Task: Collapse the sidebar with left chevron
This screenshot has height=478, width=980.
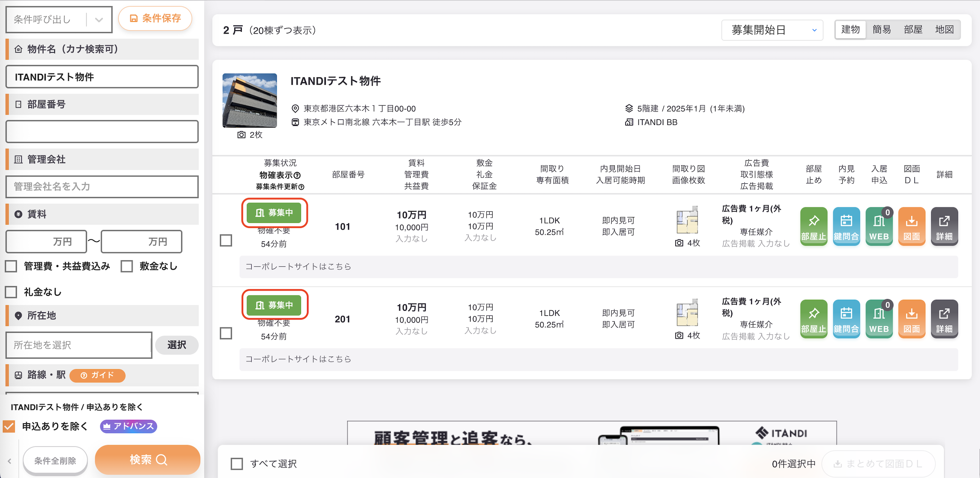Action: (x=9, y=461)
